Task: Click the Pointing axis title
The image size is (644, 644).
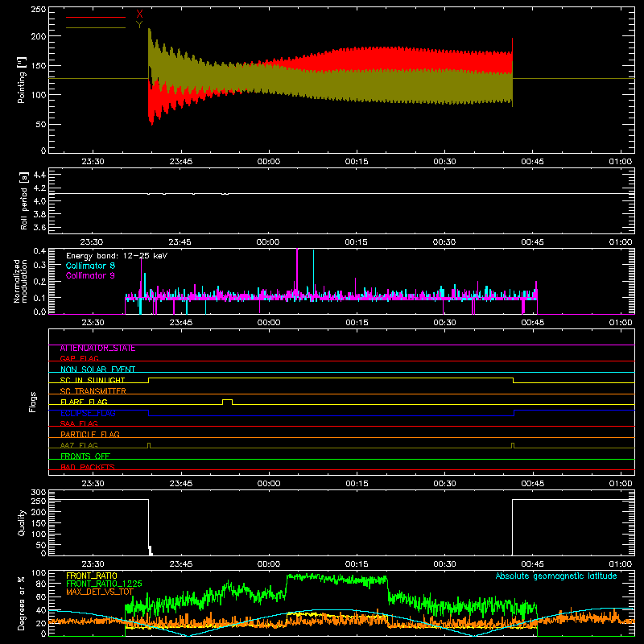Action: (22, 80)
